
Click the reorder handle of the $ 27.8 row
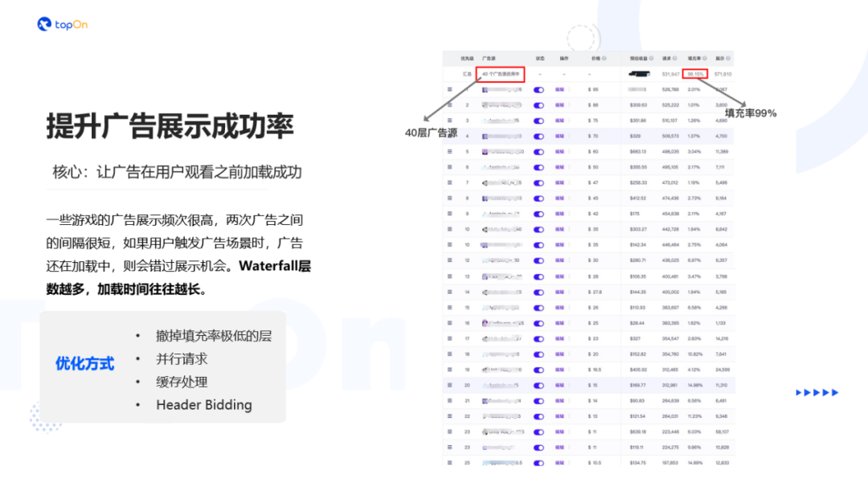pos(449,292)
